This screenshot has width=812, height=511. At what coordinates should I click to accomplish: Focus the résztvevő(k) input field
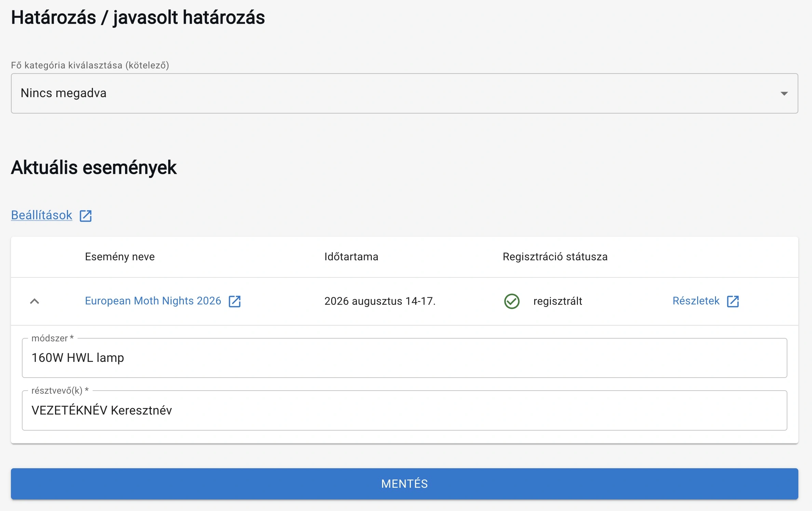[404, 410]
